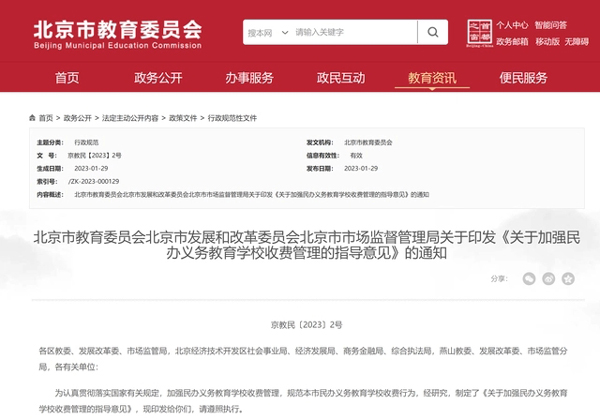Click the 主题分类 value 行政规范
This screenshot has width=600, height=419.
click(x=86, y=142)
